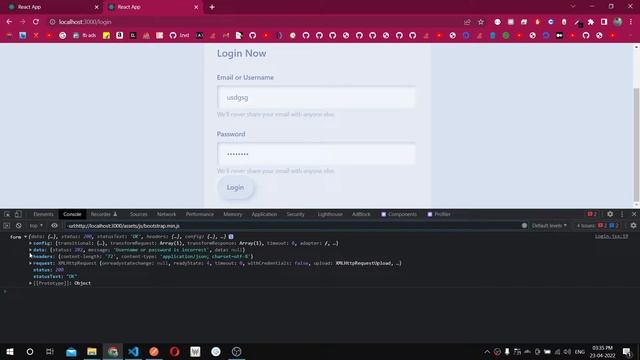Open the Memory tab
Viewport: 640px width, 360px height.
click(233, 214)
